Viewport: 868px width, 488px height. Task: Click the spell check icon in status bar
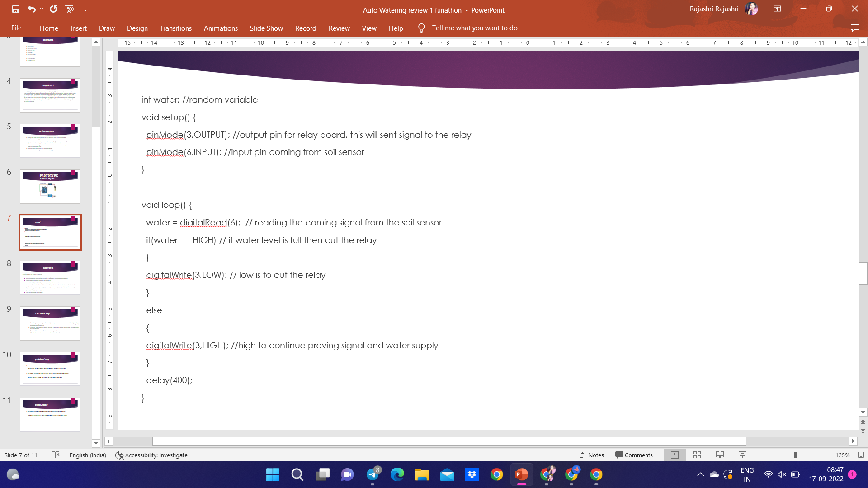[x=56, y=455]
